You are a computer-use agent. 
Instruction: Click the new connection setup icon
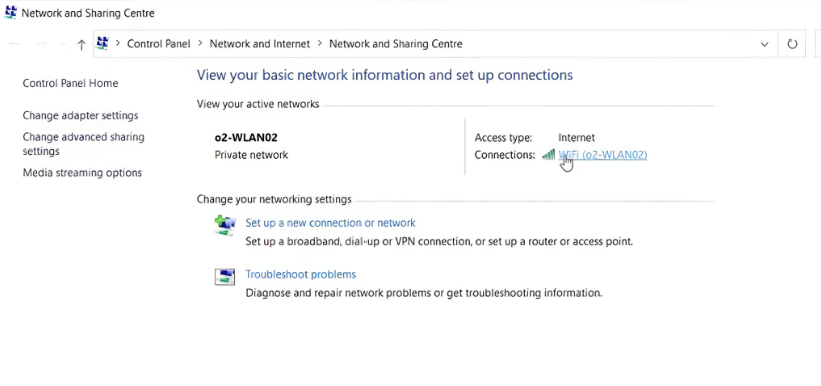[225, 225]
